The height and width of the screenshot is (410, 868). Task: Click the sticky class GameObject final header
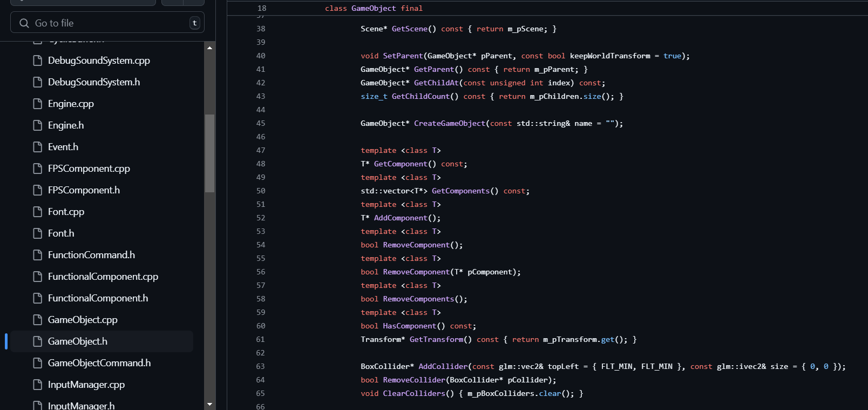click(x=374, y=8)
